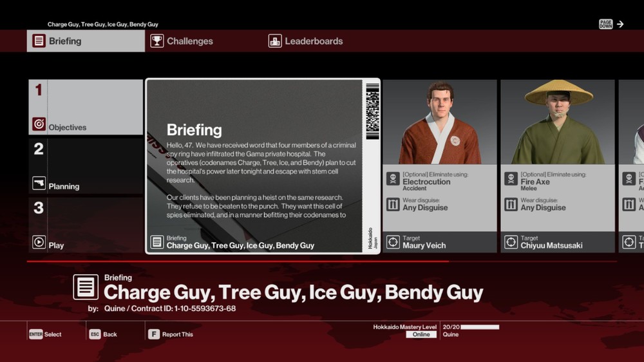Click the Leaderboards podium icon
Viewport: 644px width, 362px height.
[x=275, y=41]
